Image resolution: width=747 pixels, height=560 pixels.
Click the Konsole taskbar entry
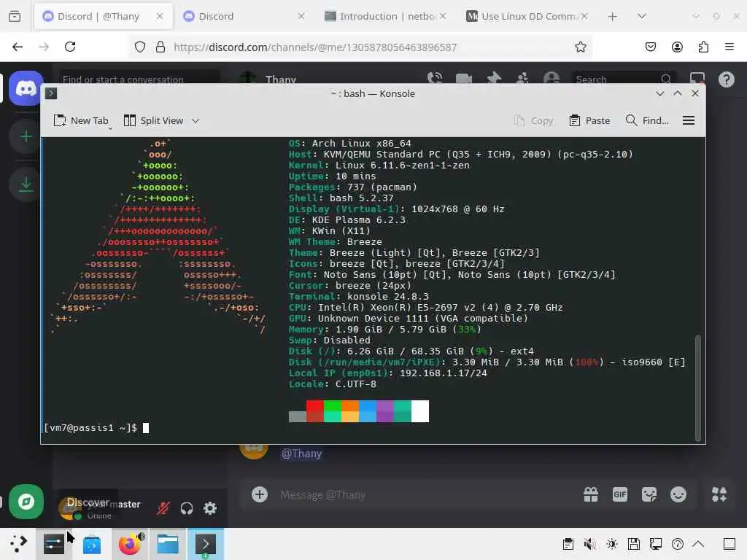coord(205,544)
